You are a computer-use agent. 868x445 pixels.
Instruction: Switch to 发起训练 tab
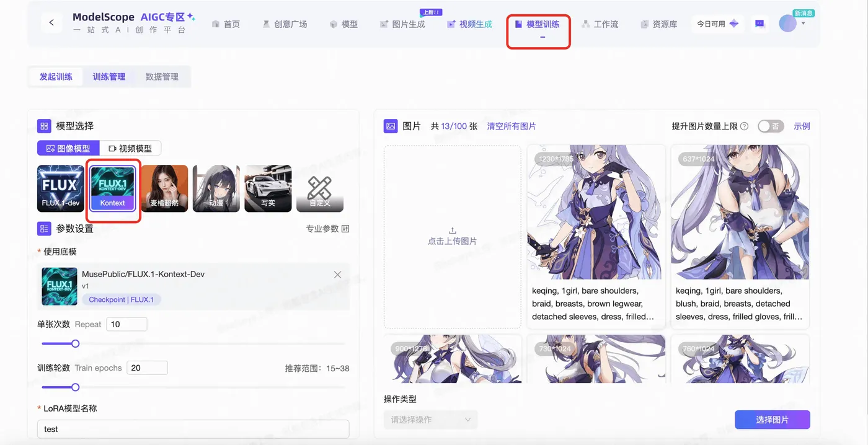(56, 77)
